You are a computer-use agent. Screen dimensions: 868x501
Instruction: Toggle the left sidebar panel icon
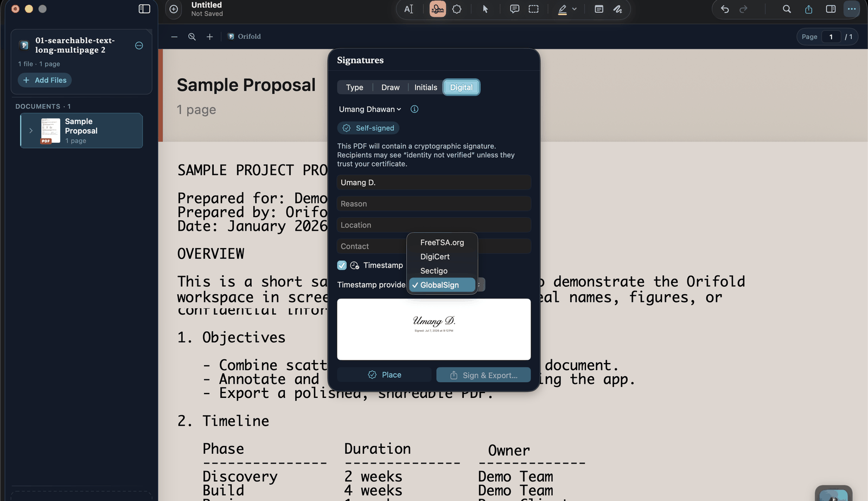[x=144, y=9]
